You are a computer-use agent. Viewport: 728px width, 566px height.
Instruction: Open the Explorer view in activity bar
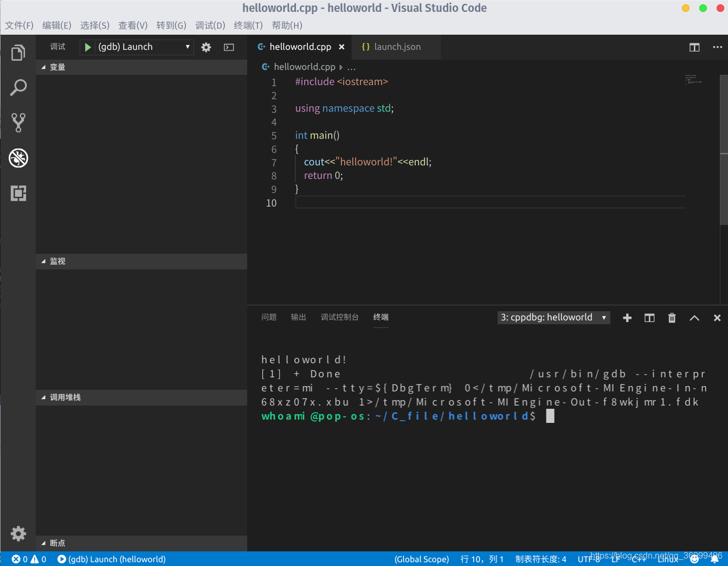coord(18,53)
